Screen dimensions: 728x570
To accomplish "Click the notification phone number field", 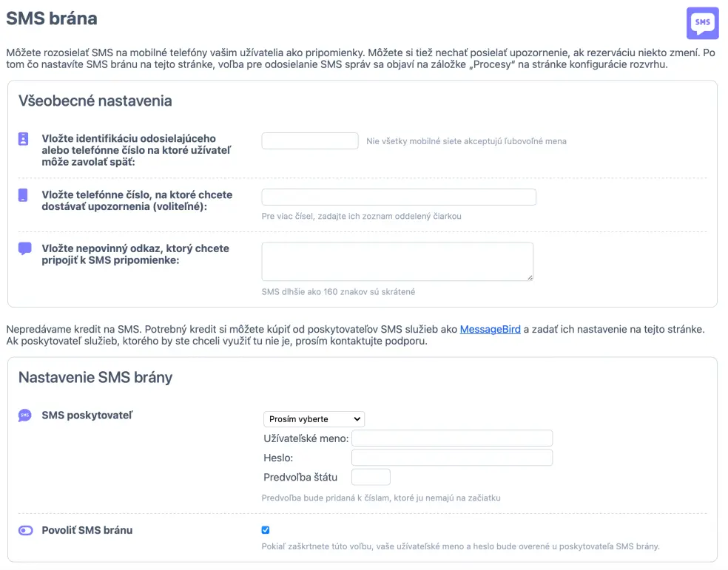I will pos(398,197).
